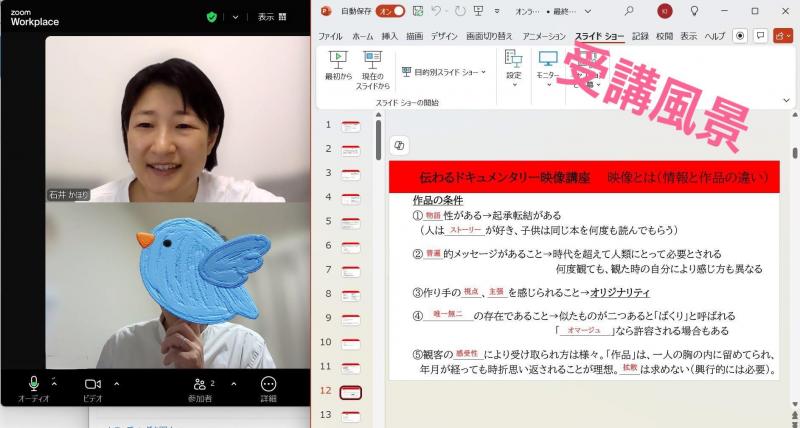The width and height of the screenshot is (800, 428).
Task: Expand audio options arrow in Zoom
Action: 53,383
